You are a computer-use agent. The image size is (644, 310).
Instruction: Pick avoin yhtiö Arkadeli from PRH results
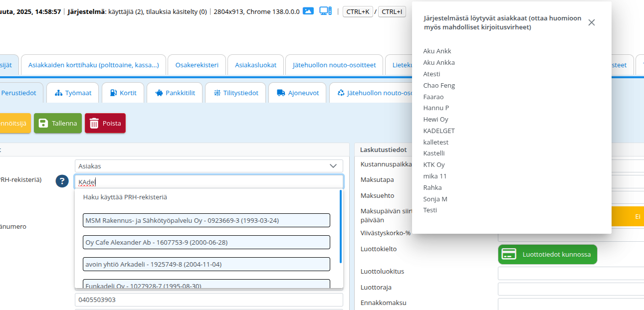pyautogui.click(x=207, y=264)
